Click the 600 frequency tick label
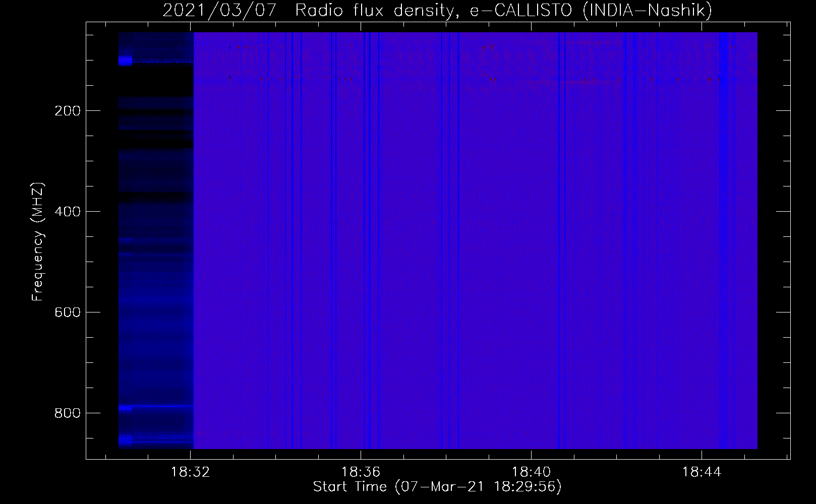The height and width of the screenshot is (504, 816). pyautogui.click(x=67, y=312)
